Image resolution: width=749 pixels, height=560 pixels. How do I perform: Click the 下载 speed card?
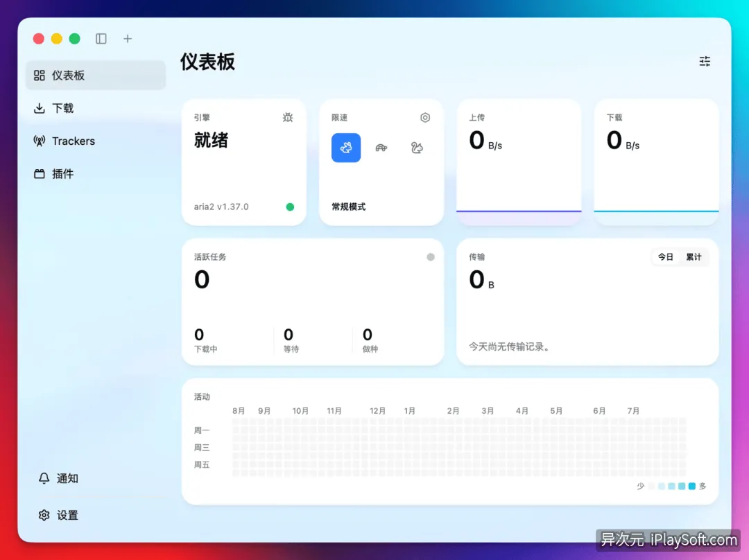point(656,162)
